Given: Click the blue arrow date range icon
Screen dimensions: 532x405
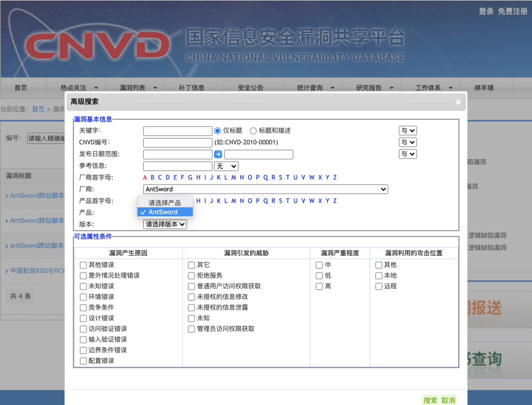Looking at the screenshot, I should [218, 155].
